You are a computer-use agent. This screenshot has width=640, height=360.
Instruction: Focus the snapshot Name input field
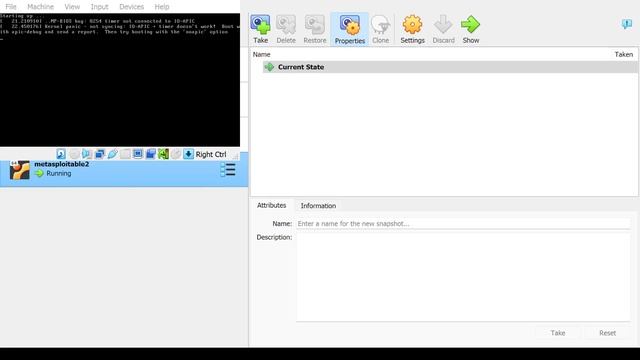pos(463,224)
